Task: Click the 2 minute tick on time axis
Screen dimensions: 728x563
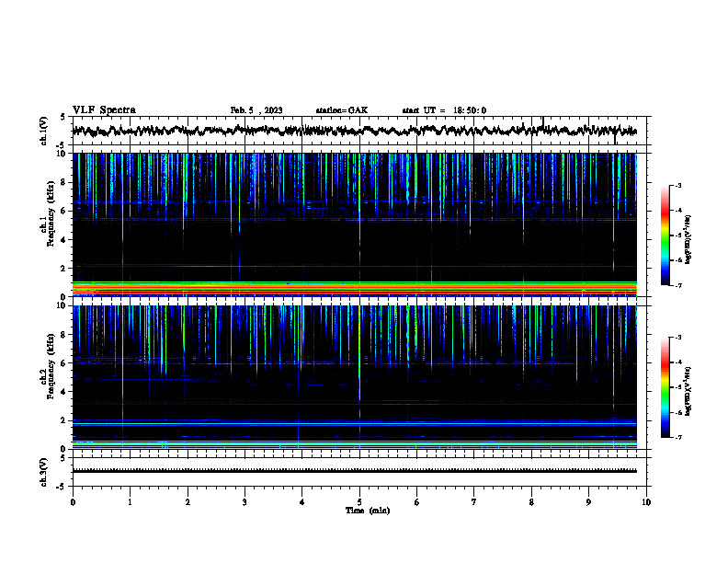Action: pyautogui.click(x=188, y=502)
